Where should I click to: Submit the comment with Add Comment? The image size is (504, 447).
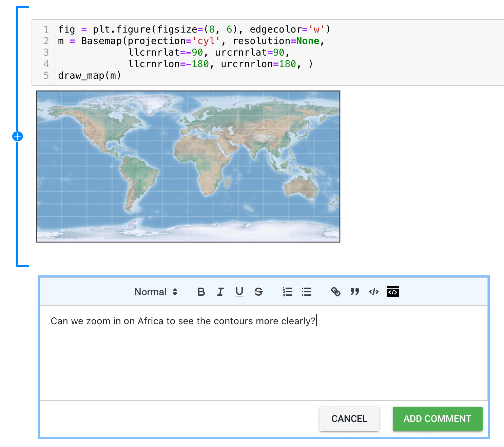(437, 419)
